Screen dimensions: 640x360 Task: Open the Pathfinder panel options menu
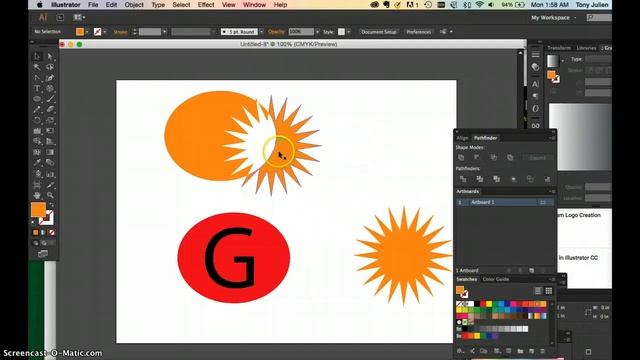pyautogui.click(x=551, y=138)
